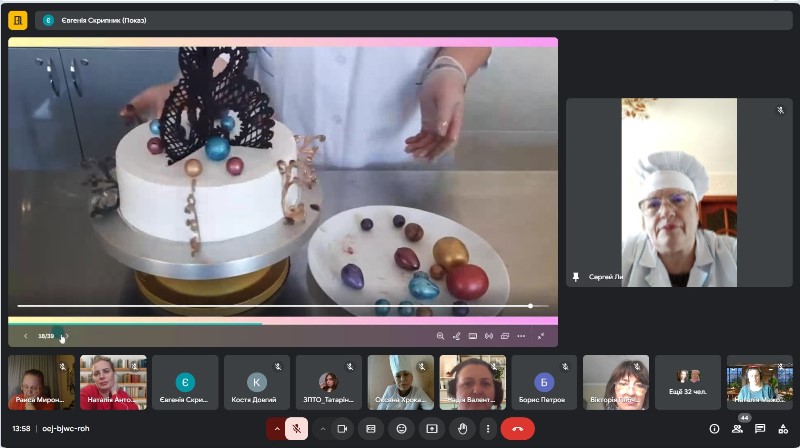This screenshot has width=800, height=448.
Task: Go to previous slide arrow
Action: click(26, 336)
